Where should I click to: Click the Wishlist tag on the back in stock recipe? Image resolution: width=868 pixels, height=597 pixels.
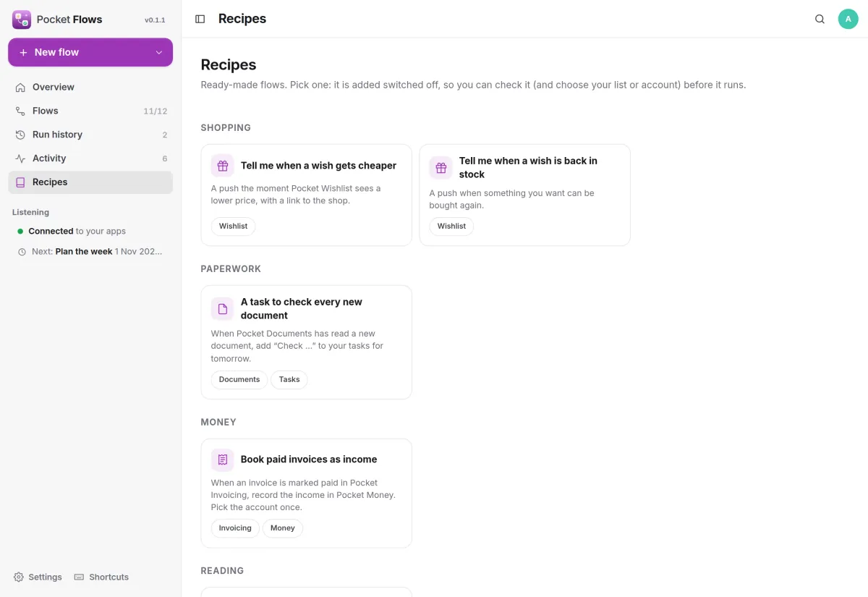(x=451, y=226)
